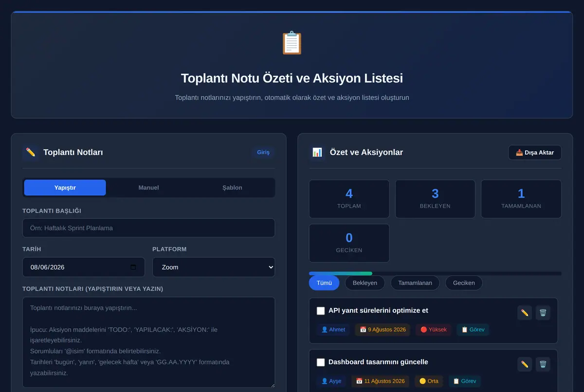Click the 9 Ağustos 2026 date tag
The height and width of the screenshot is (392, 584).
pos(383,330)
